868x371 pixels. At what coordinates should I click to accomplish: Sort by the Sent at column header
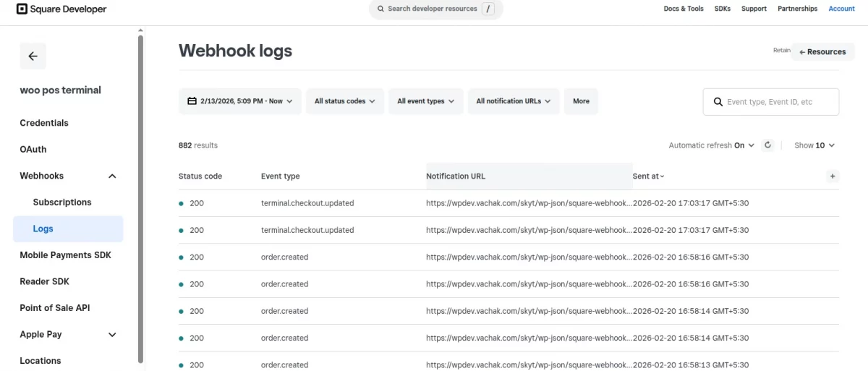click(x=648, y=176)
